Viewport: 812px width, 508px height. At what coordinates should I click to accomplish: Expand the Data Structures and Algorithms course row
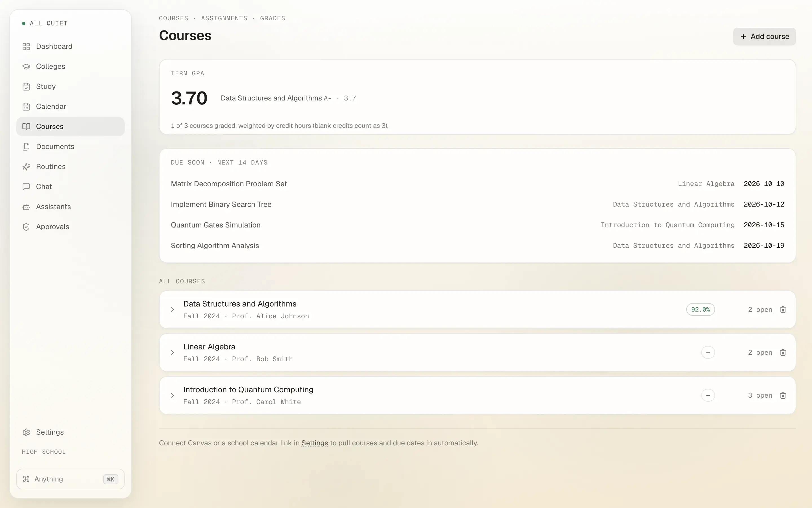pos(173,309)
